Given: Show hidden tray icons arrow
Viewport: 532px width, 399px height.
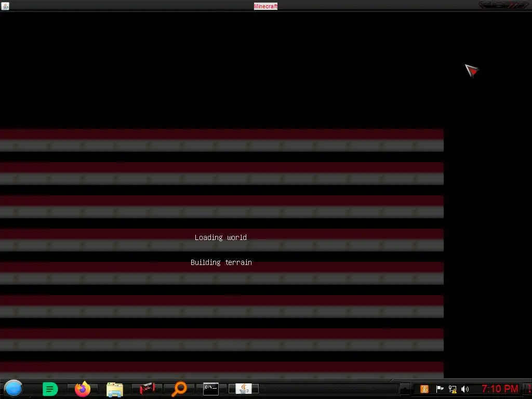Looking at the screenshot, I should [x=405, y=389].
